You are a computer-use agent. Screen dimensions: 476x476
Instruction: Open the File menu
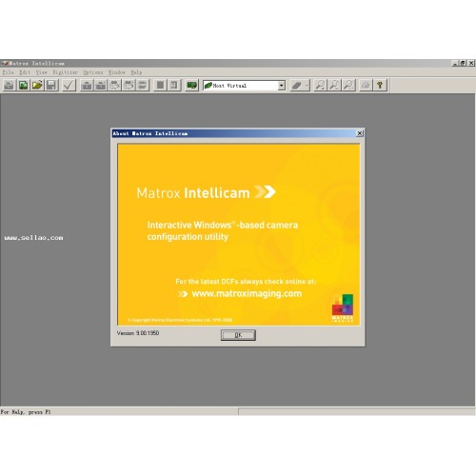pos(8,72)
